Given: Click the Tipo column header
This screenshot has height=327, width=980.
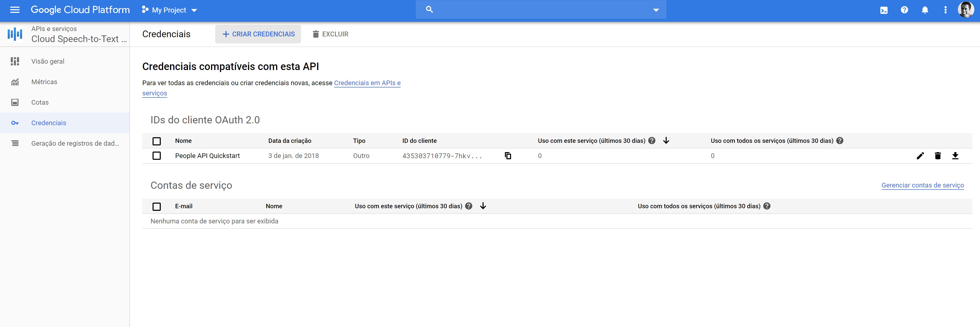Looking at the screenshot, I should [x=359, y=141].
